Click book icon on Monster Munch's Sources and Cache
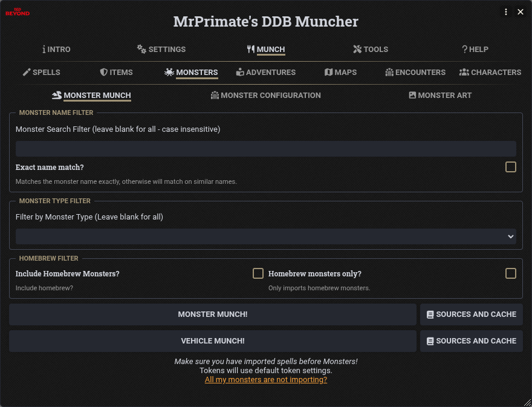532x407 pixels. [x=430, y=314]
